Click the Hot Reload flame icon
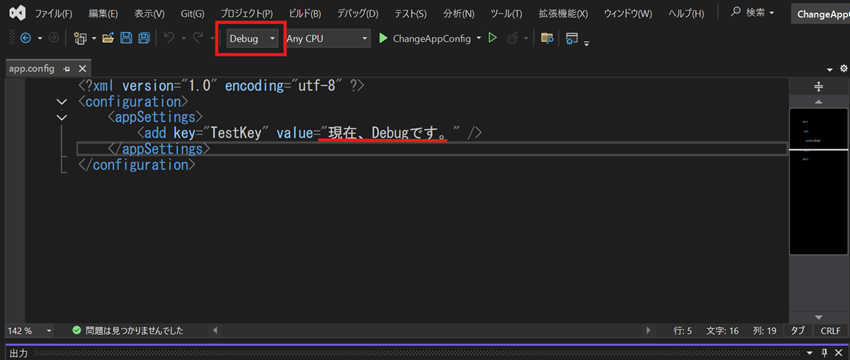Image resolution: width=850 pixels, height=360 pixels. click(512, 38)
